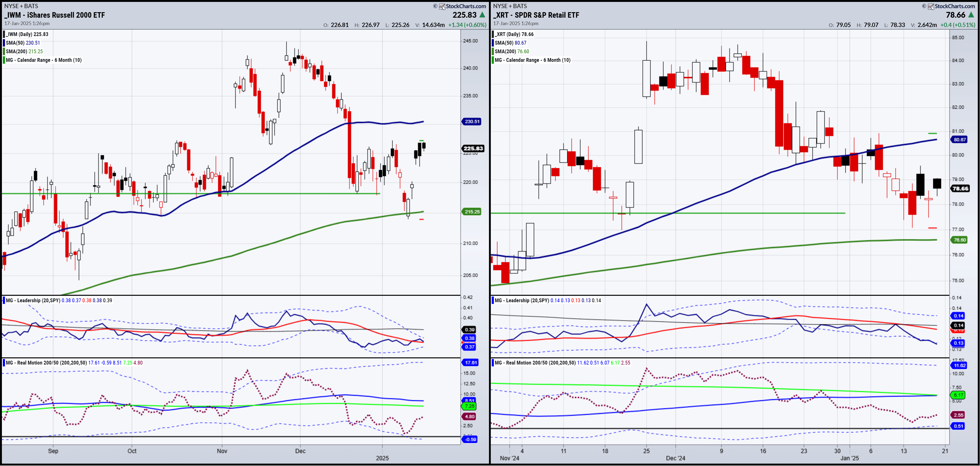The width and height of the screenshot is (980, 466).
Task: Click IWM Calendar Range 6 Month legend entry
Action: (x=43, y=60)
